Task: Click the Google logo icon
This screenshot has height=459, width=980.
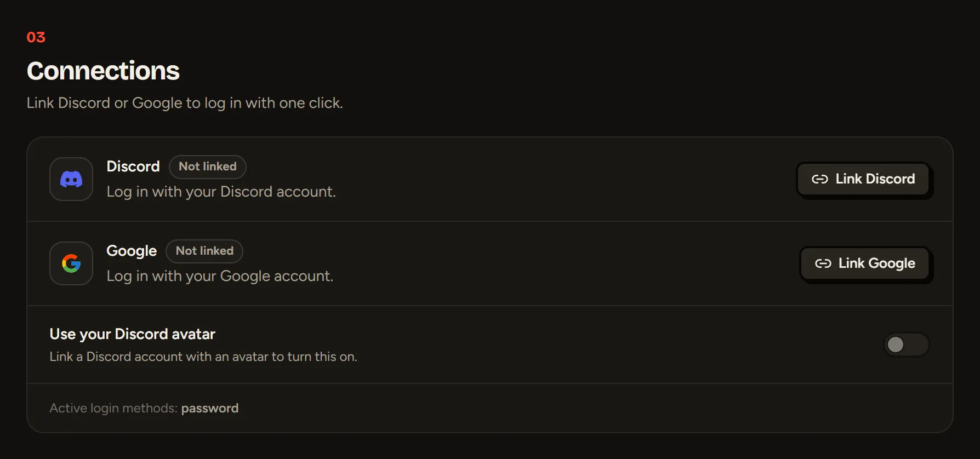Action: (x=71, y=263)
